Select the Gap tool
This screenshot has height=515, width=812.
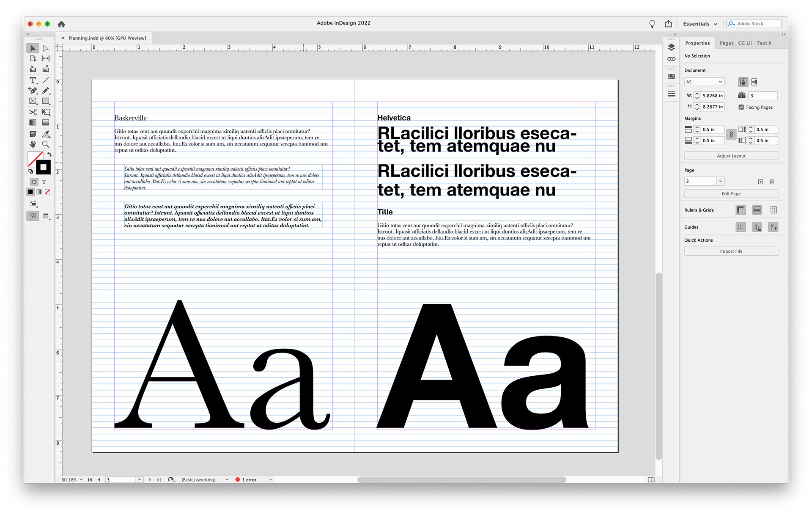pyautogui.click(x=46, y=58)
